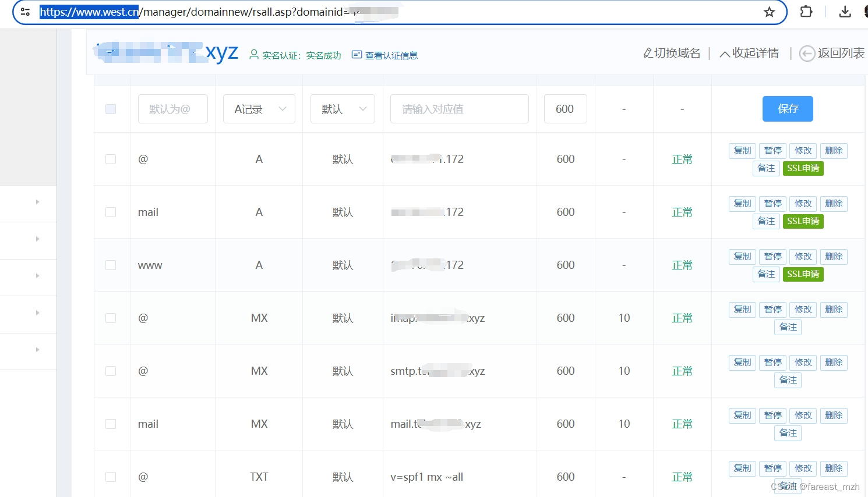Click 复制 for the smtp MX record

click(743, 363)
